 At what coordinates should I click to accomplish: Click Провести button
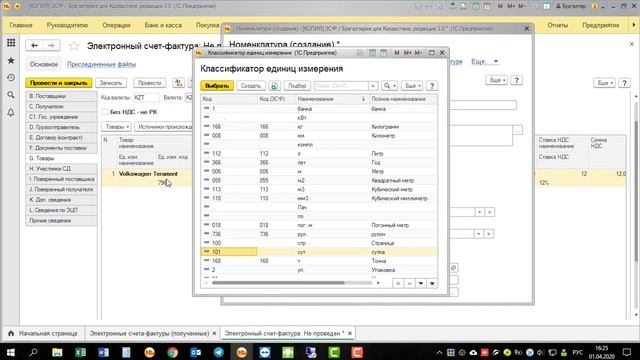149,83
